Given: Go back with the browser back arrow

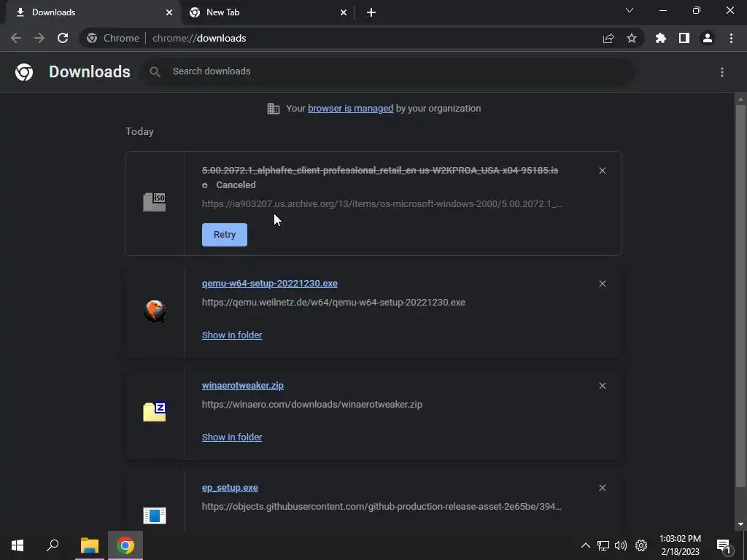Looking at the screenshot, I should (16, 38).
